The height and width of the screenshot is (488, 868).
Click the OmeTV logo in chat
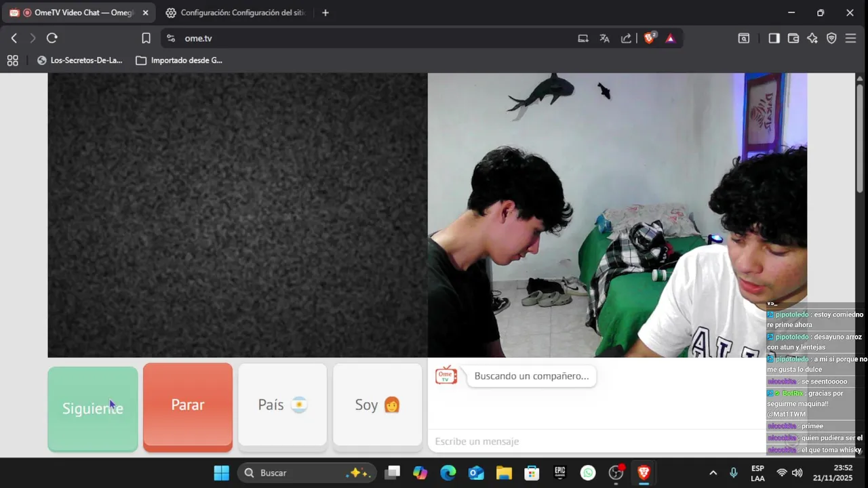point(446,375)
